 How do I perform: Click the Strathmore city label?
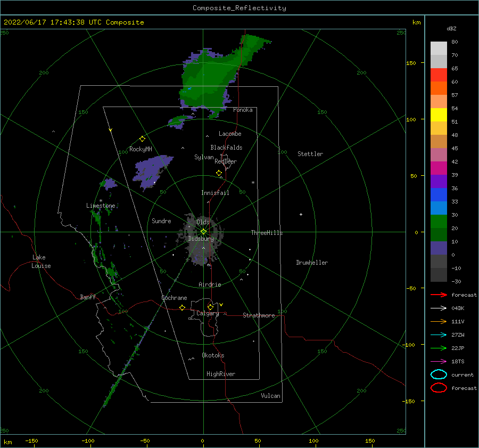pyautogui.click(x=259, y=315)
